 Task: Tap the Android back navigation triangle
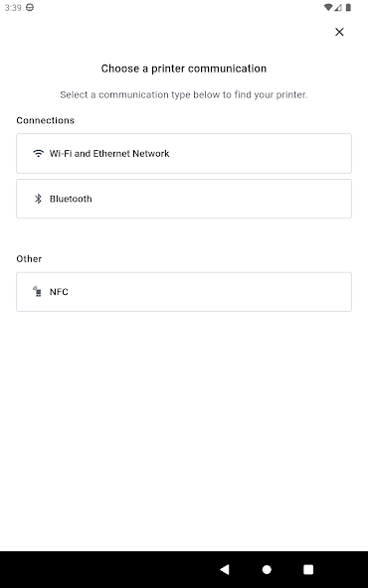pos(225,570)
